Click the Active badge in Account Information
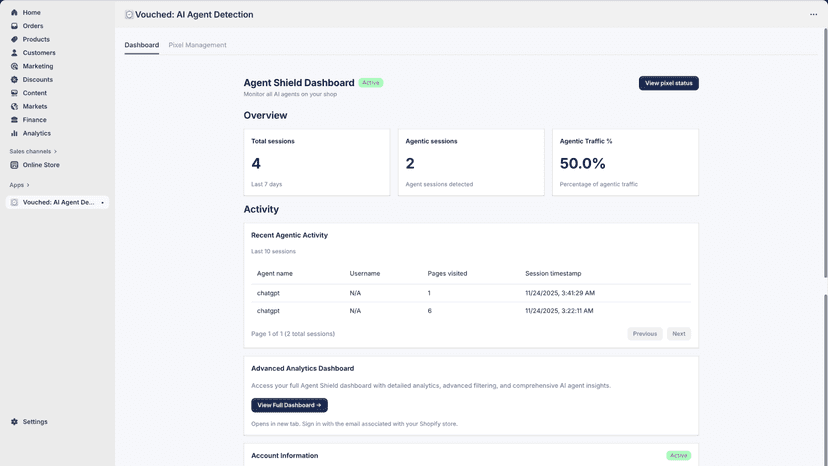The image size is (828, 466). point(679,455)
